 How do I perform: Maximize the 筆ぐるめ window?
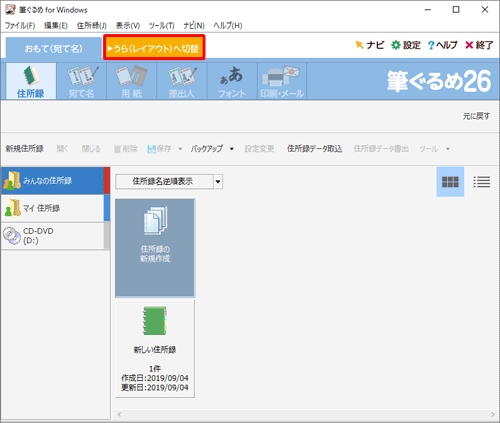tap(456, 10)
